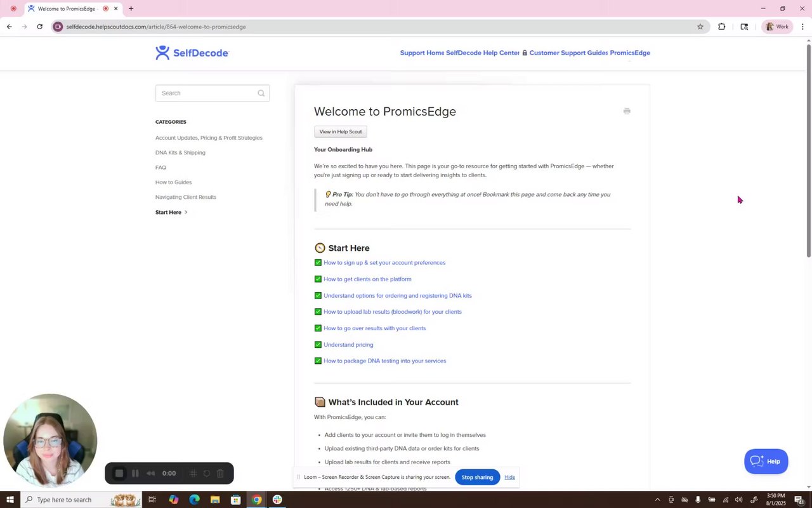Screen dimensions: 812x508
Task: Open DNA Kits & Shipping category
Action: coord(180,152)
